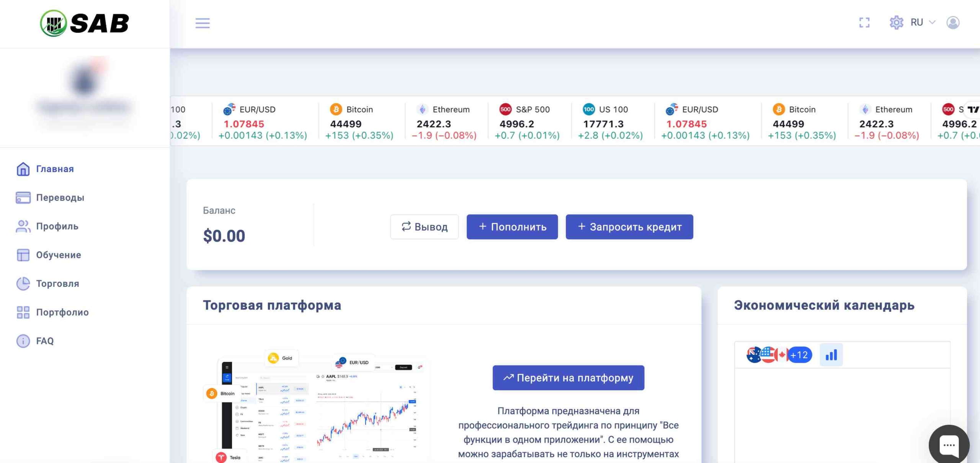This screenshot has height=463, width=980.
Task: Click the SAB logo
Action: pos(85,23)
